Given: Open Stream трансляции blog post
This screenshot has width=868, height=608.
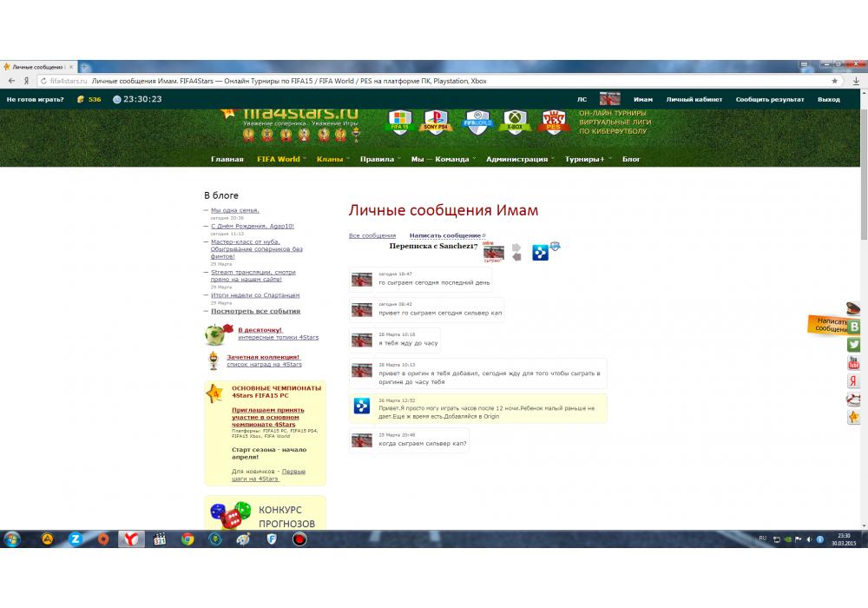Looking at the screenshot, I should click(253, 275).
